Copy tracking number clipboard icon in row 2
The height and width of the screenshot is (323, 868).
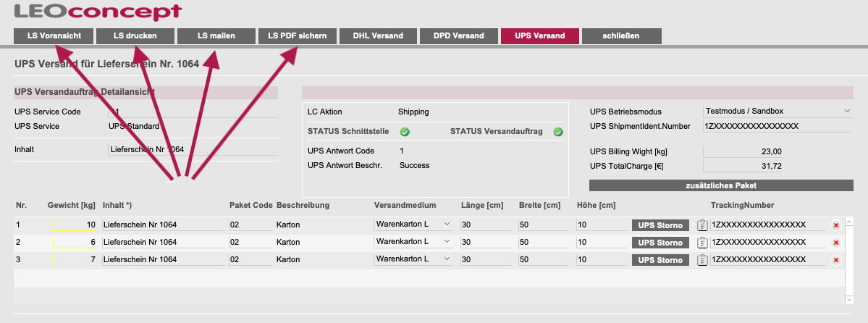tap(702, 242)
